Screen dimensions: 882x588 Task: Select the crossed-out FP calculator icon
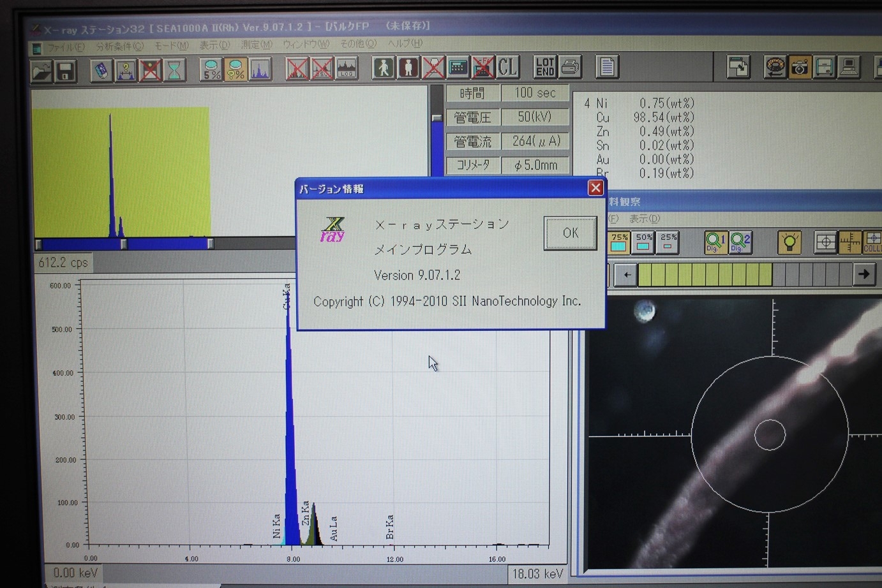coord(483,67)
